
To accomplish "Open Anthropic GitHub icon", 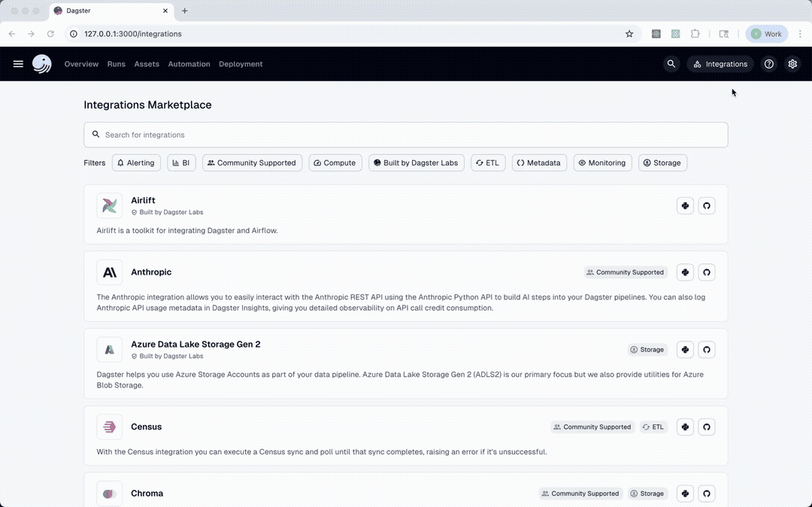I will coord(706,272).
